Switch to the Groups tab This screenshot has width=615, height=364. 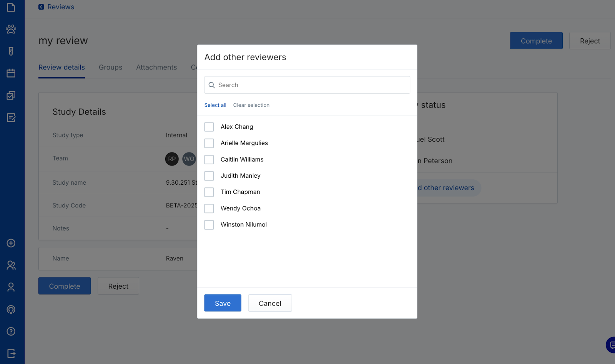(110, 67)
